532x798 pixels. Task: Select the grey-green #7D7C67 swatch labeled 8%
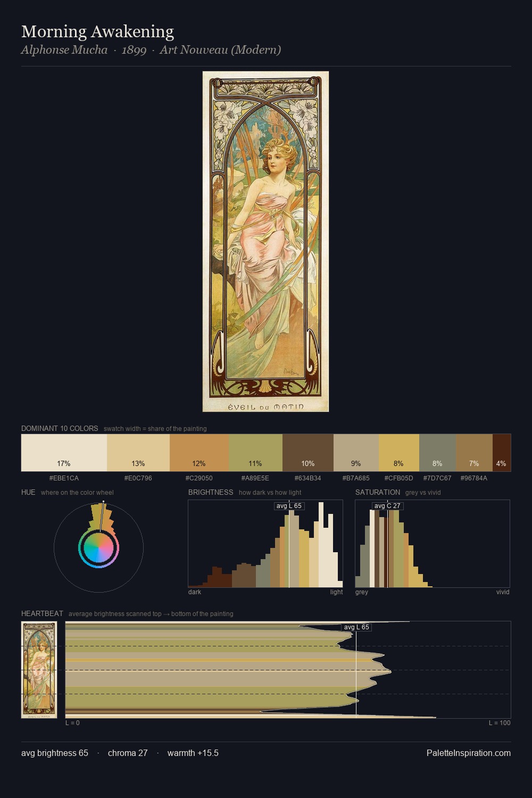pos(437,453)
